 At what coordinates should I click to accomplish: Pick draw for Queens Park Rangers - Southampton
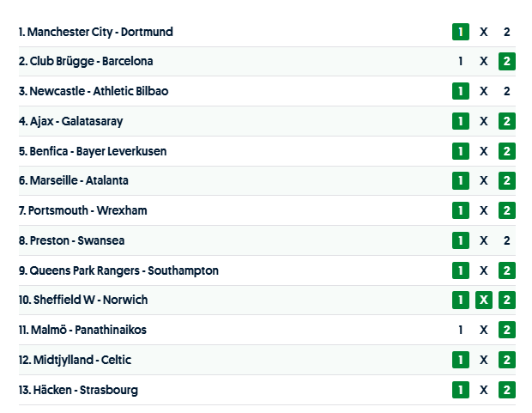click(484, 270)
